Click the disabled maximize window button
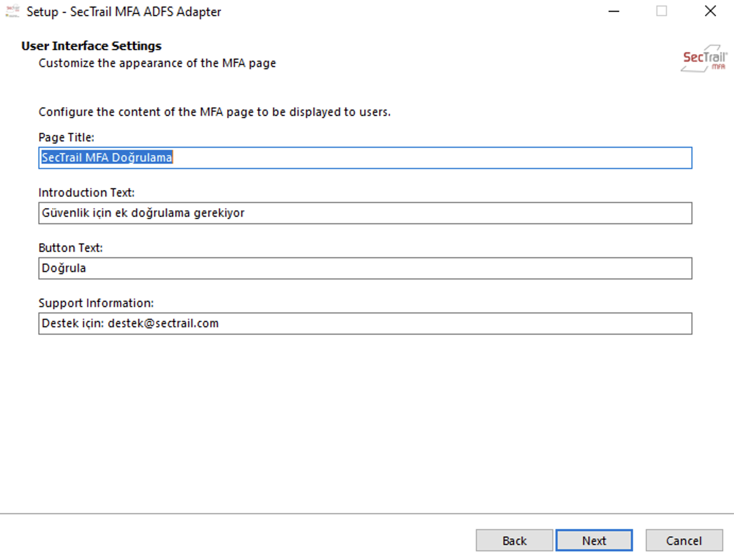The width and height of the screenshot is (734, 560). point(661,11)
